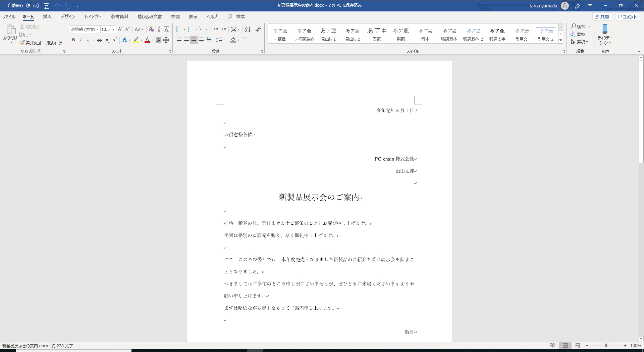644x352 pixels.
Task: Open the File tab
Action: point(9,16)
